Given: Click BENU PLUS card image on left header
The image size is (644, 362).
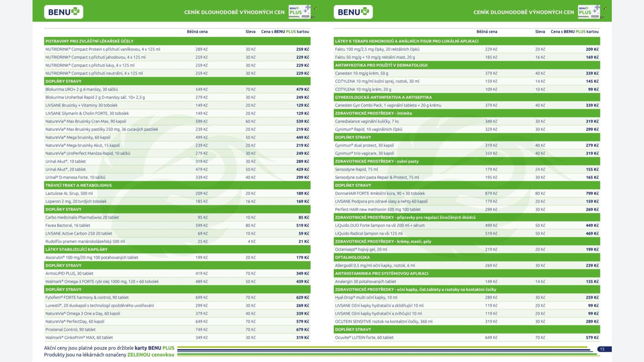Looking at the screenshot, I should click(x=300, y=12).
